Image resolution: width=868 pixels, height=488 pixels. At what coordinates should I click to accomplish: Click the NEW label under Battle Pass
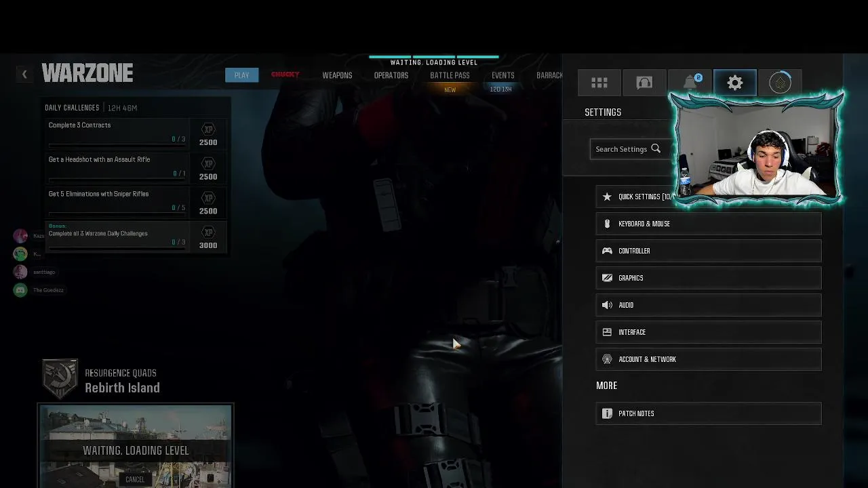click(450, 89)
